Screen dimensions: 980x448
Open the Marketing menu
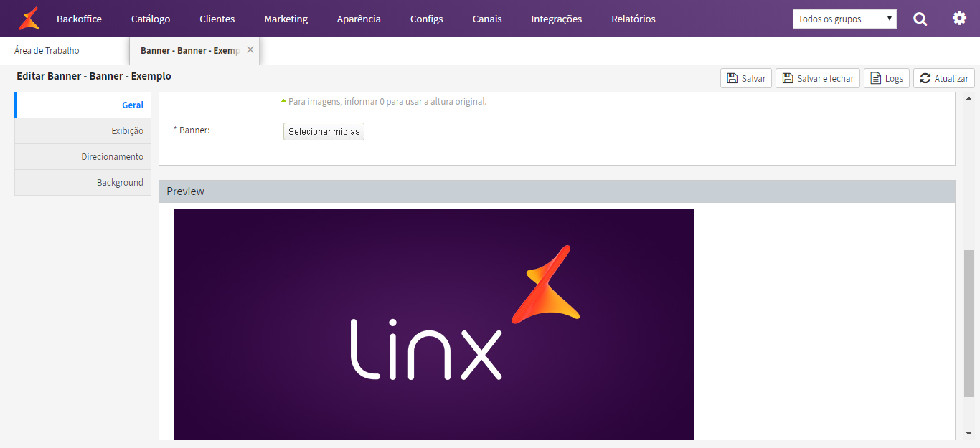click(x=286, y=19)
